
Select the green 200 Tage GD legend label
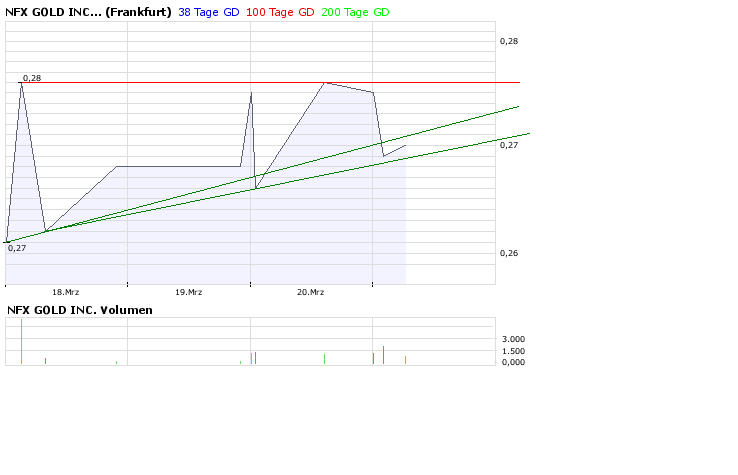point(355,12)
